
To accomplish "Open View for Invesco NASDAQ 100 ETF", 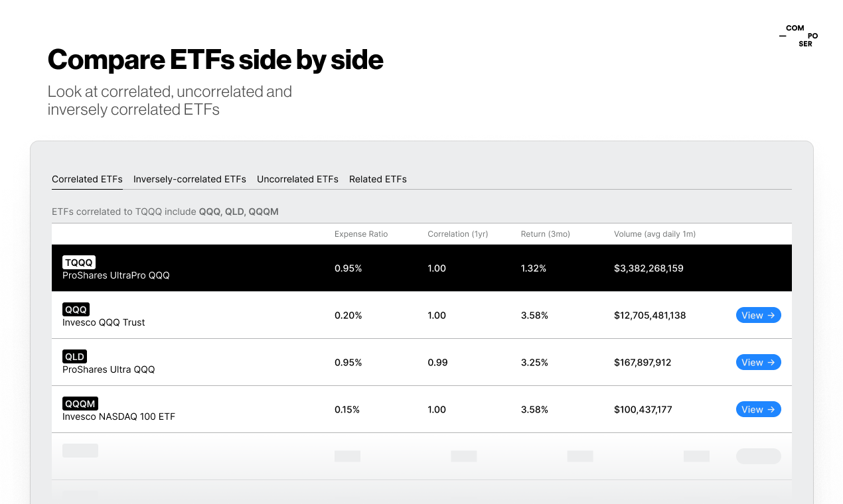I will (x=758, y=410).
